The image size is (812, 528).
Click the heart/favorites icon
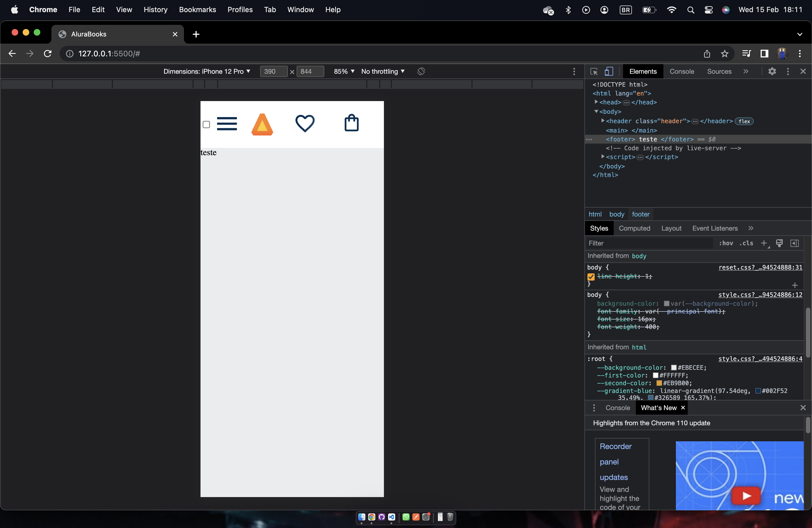pos(305,123)
